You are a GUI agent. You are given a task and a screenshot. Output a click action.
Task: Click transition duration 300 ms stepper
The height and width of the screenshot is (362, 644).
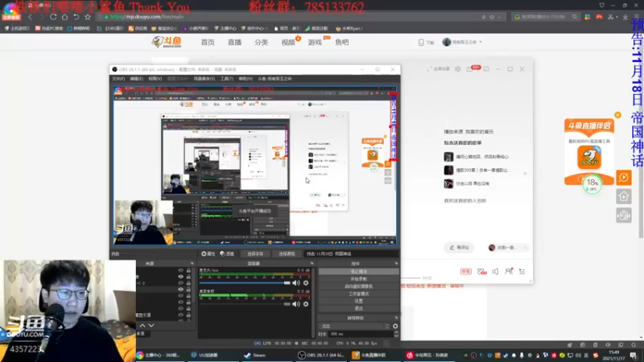[396, 334]
